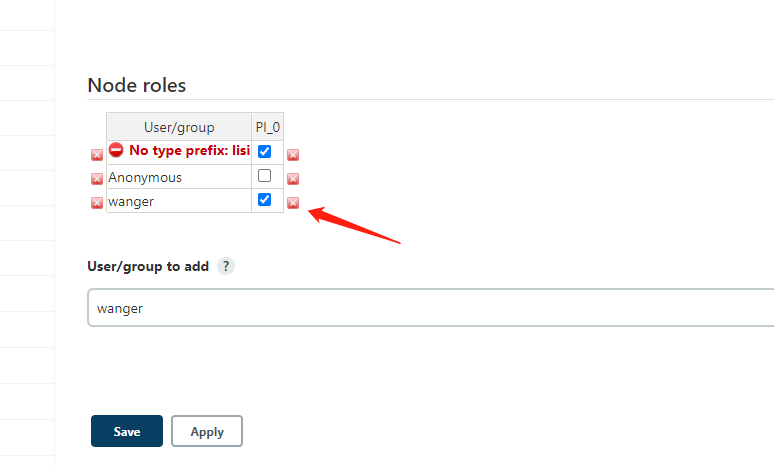Click the No type prefix error text
This screenshot has width=774, height=466.
(x=189, y=151)
